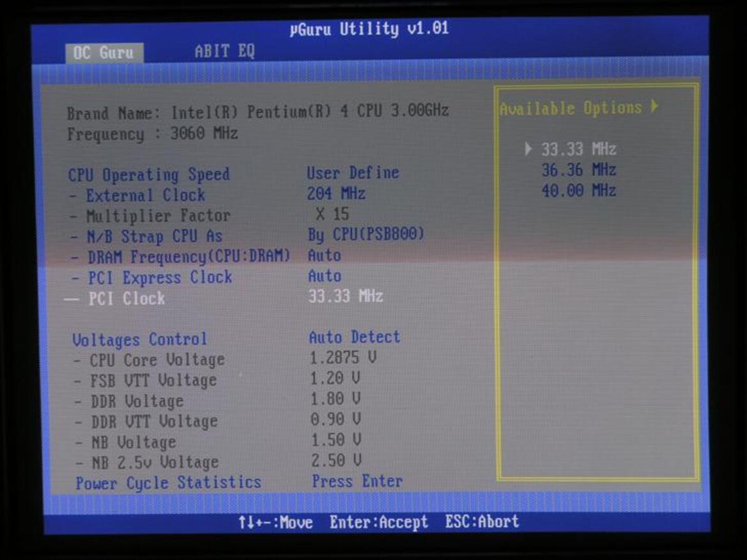Click the Enter:Accept hint in footer

coord(379,523)
